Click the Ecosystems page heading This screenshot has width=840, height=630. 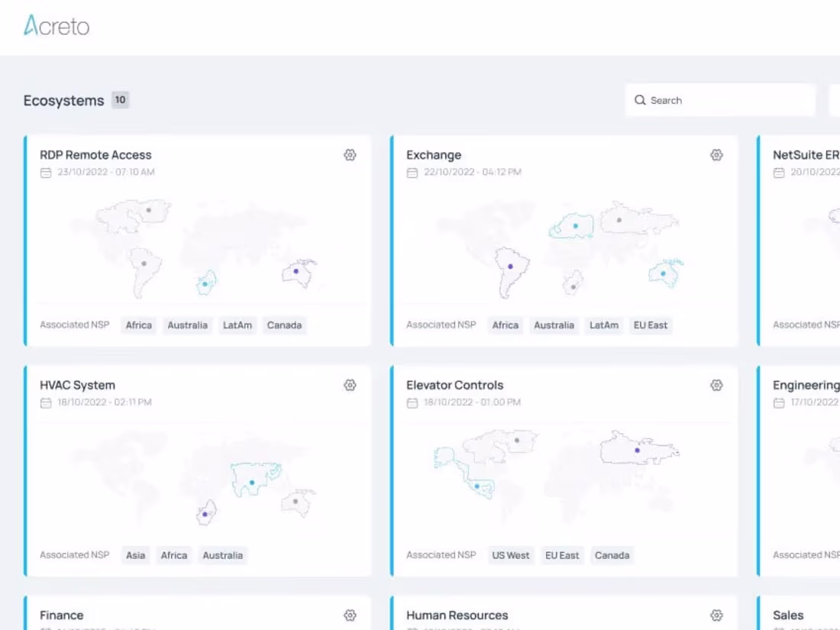[63, 100]
